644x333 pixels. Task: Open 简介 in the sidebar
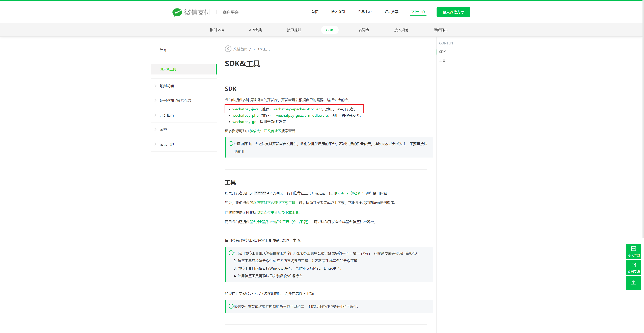pyautogui.click(x=163, y=50)
